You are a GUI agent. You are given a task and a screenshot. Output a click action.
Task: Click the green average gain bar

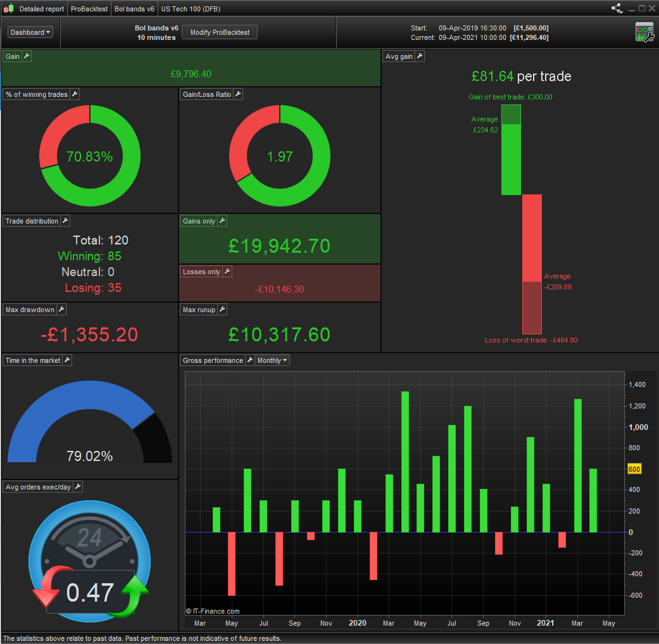[x=511, y=149]
